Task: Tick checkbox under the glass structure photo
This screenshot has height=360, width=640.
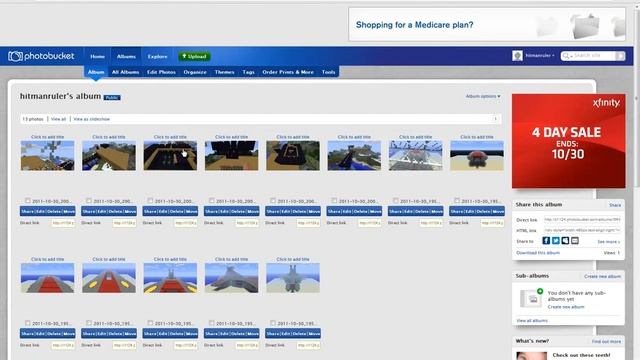Action: point(396,200)
